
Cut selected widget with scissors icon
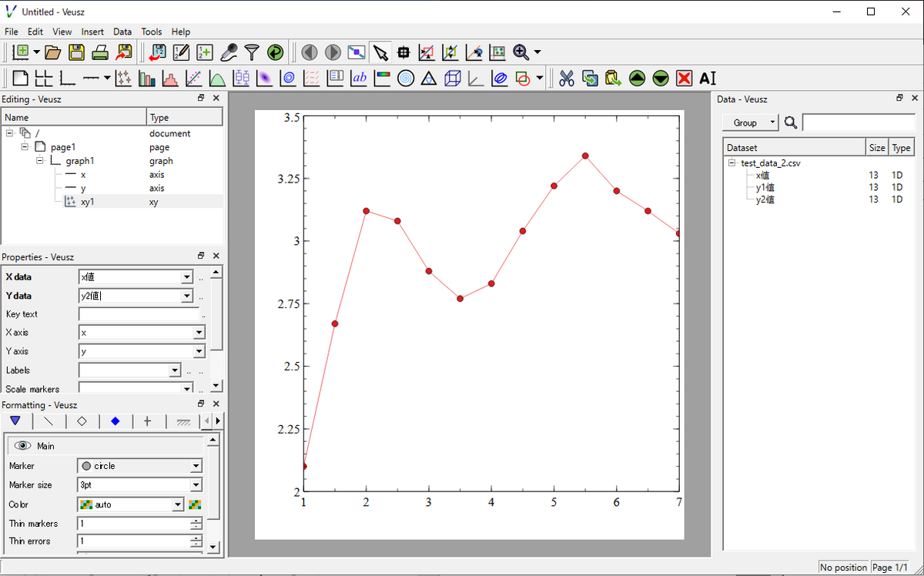point(567,78)
